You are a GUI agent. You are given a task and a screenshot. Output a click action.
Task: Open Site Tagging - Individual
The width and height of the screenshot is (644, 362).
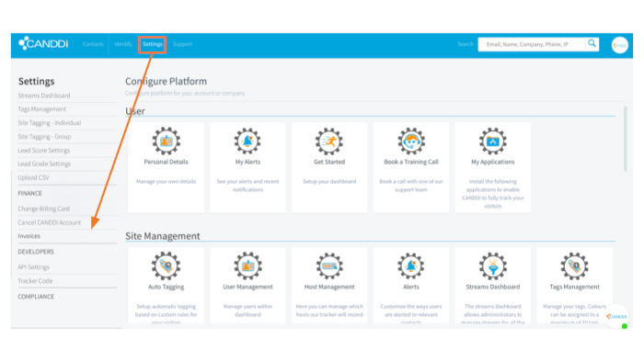50,122
